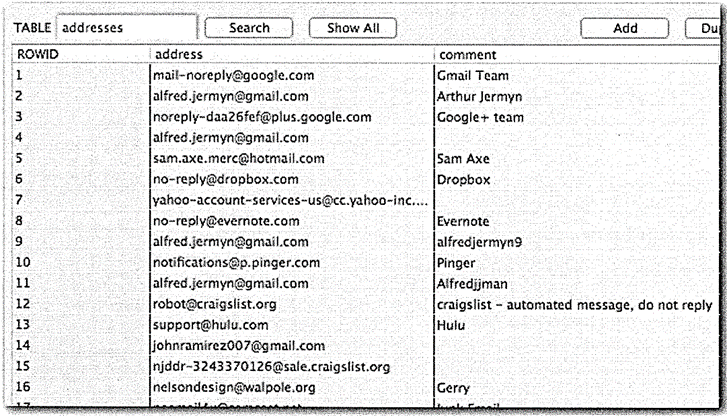Select the nelsondesign@walpole.org address cell
The image size is (727, 416).
292,387
